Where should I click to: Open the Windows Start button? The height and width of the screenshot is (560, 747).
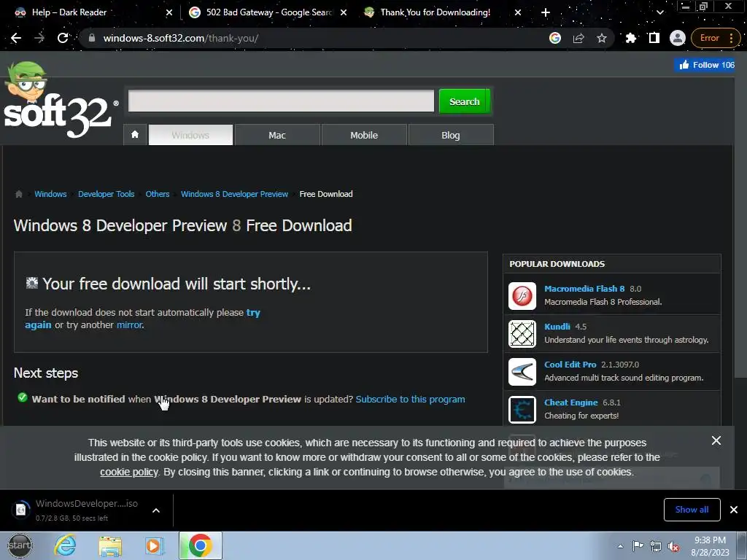click(x=20, y=545)
